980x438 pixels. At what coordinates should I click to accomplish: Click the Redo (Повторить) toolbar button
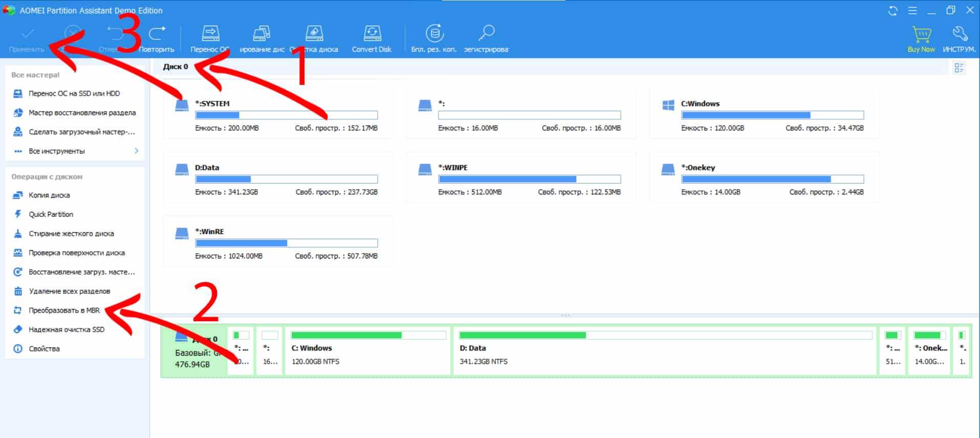(157, 39)
